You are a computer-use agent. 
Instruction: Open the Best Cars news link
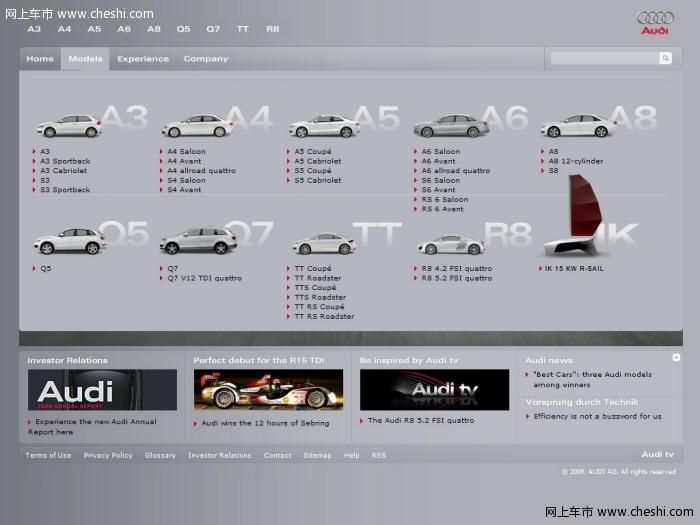coord(593,379)
